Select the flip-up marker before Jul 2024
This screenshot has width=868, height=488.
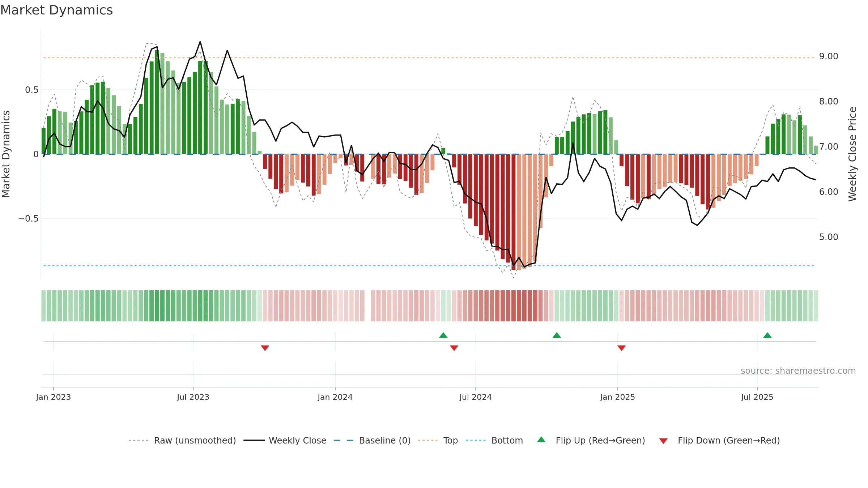[x=443, y=335]
